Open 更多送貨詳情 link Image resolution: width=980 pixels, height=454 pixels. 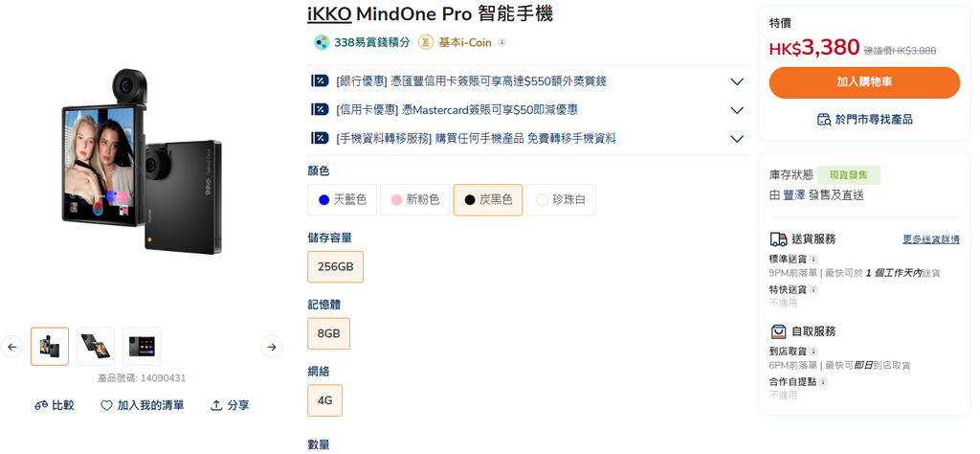[x=931, y=238]
